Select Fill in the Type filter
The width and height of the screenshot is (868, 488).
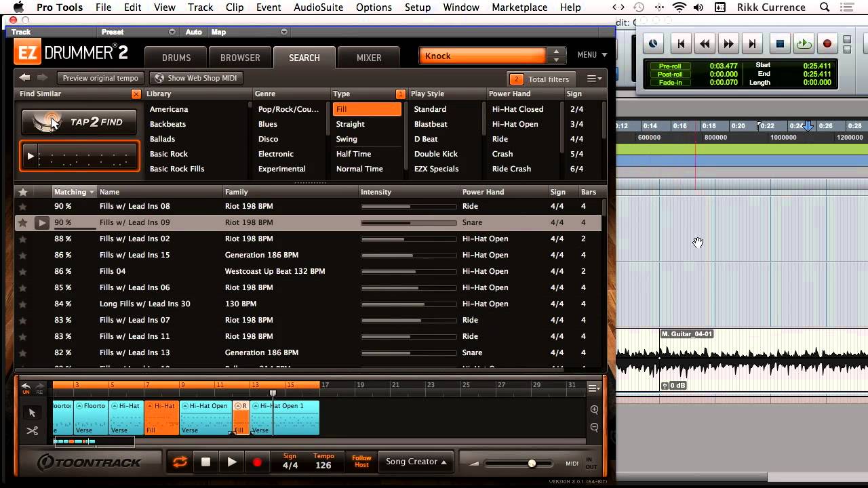tap(367, 109)
